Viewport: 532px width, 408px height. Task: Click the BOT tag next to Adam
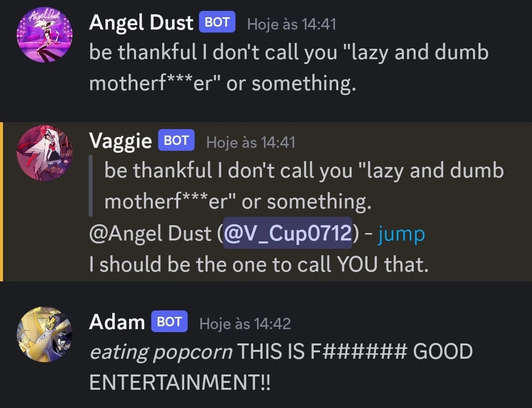click(x=169, y=322)
